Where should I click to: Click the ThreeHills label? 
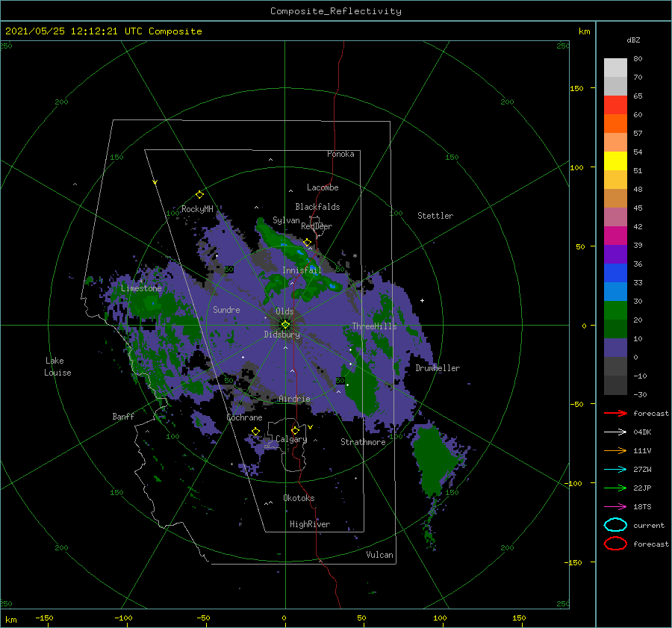[375, 326]
